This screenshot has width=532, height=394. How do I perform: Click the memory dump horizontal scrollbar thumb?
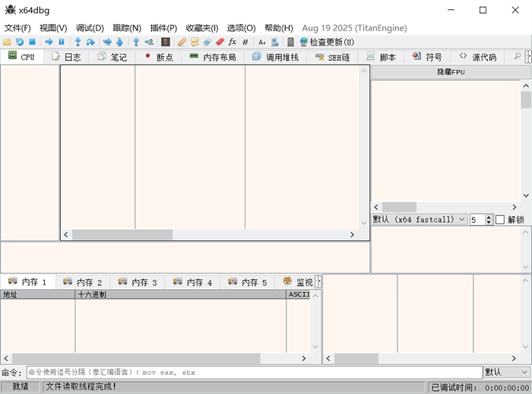pyautogui.click(x=136, y=358)
